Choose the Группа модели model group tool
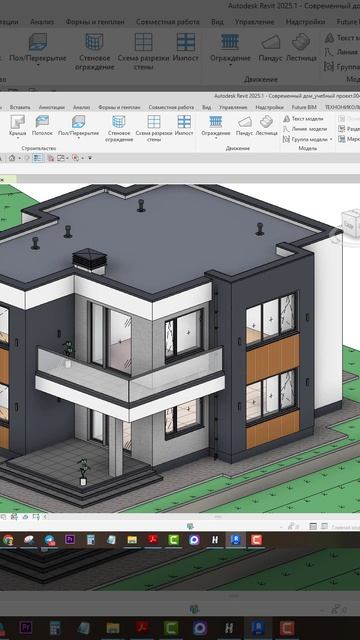360x640 pixels. click(305, 139)
